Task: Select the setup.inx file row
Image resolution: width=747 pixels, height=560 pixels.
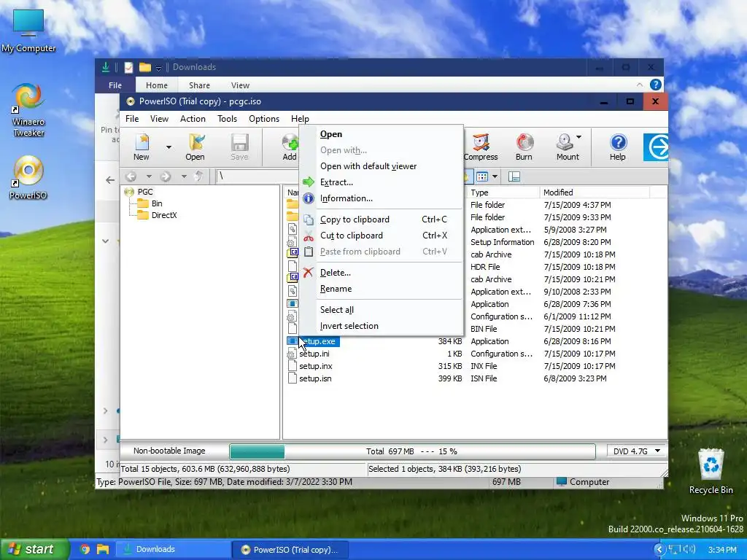Action: point(468,366)
